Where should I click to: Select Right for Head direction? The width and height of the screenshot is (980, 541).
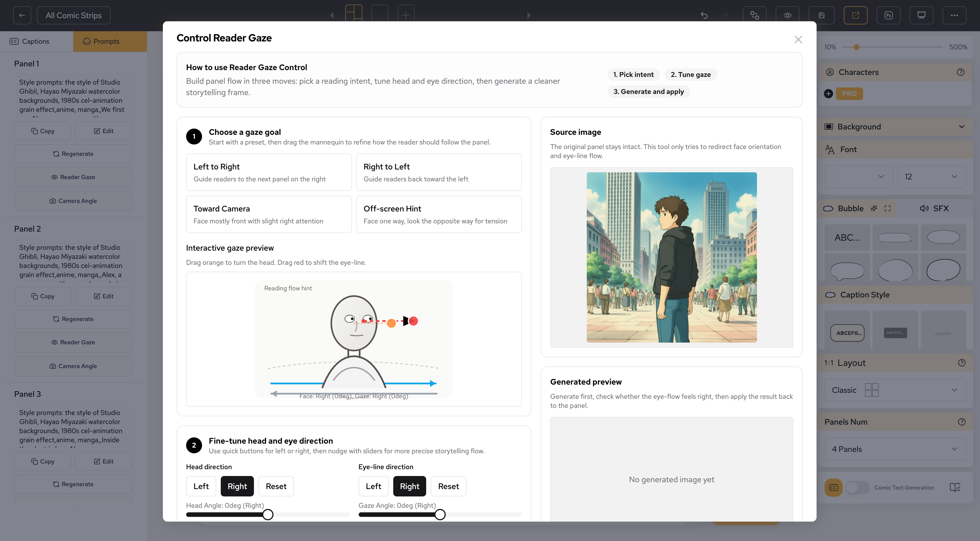click(x=237, y=486)
